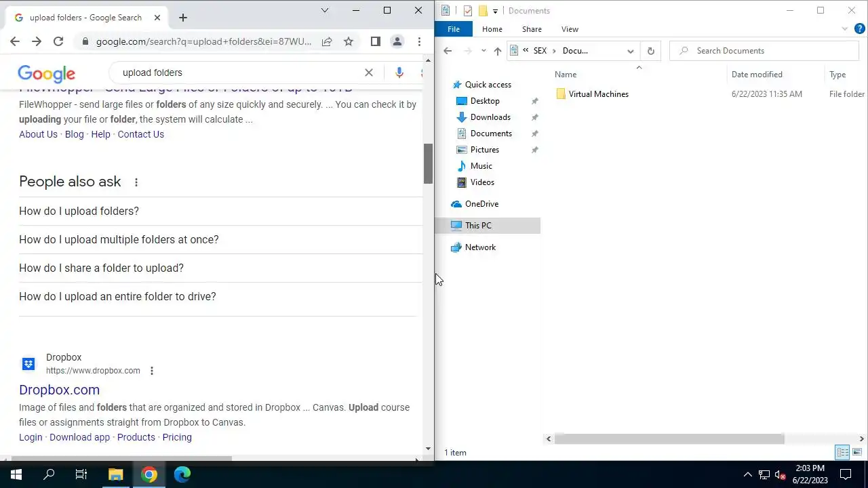This screenshot has width=868, height=488.
Task: Open a new Chrome tab
Action: click(x=182, y=18)
